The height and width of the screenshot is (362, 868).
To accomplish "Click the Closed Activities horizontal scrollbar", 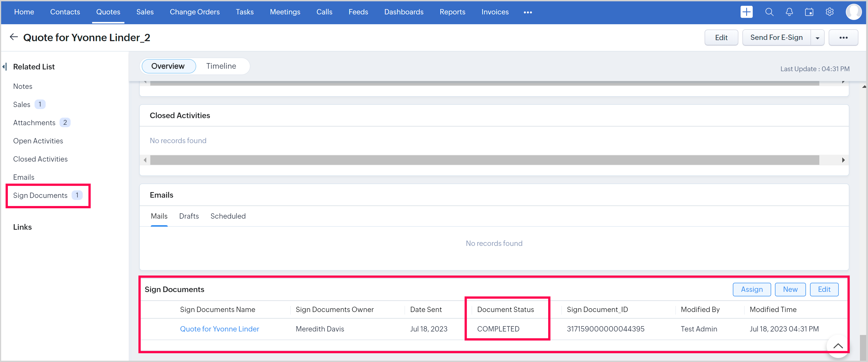I will click(x=484, y=160).
